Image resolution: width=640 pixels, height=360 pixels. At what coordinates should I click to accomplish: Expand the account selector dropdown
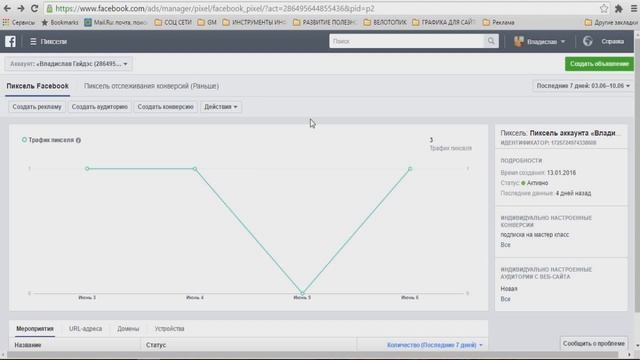pyautogui.click(x=69, y=64)
